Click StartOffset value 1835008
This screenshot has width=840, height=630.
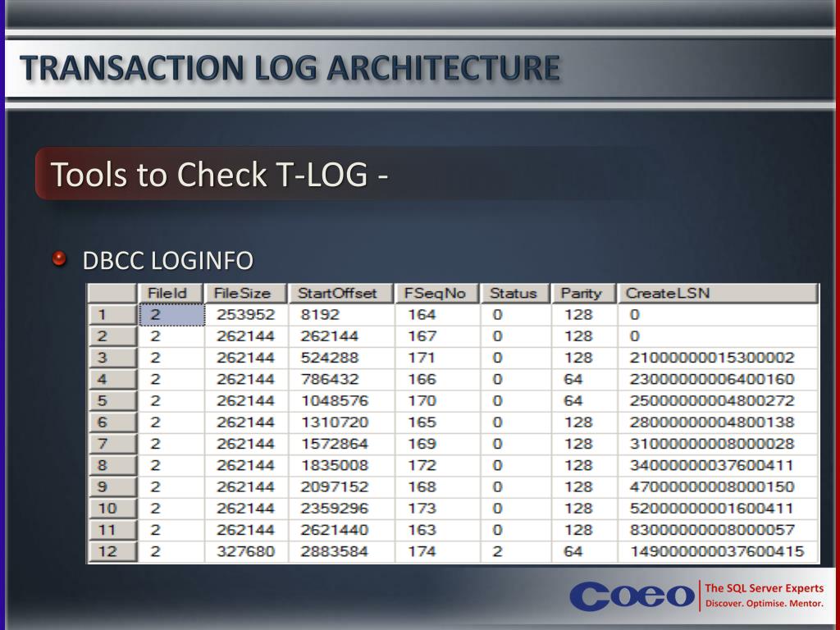(335, 465)
